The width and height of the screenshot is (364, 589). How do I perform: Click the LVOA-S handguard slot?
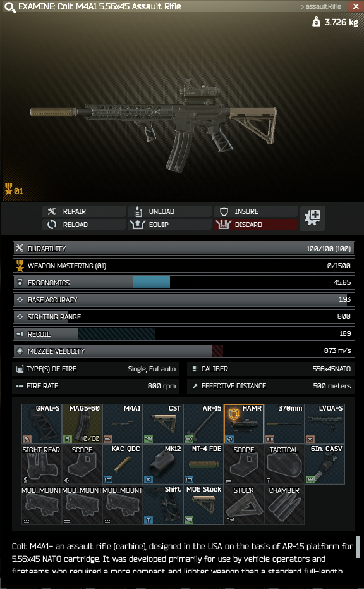pos(325,424)
